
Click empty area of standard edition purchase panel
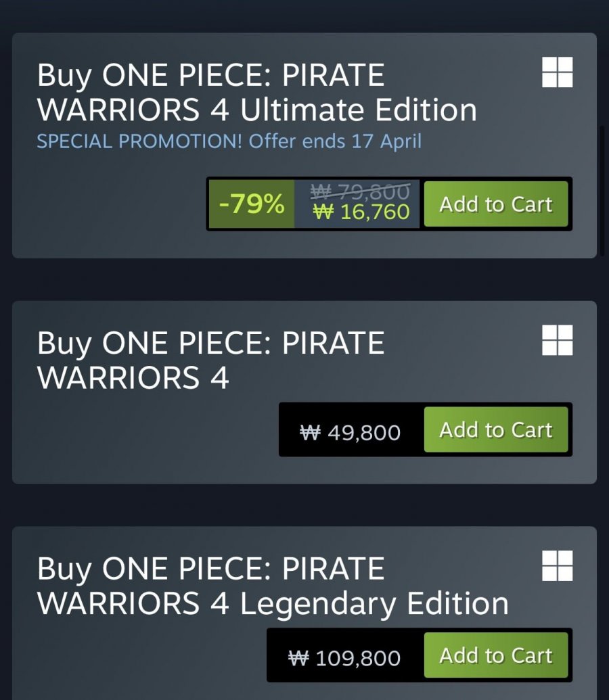[x=135, y=440]
